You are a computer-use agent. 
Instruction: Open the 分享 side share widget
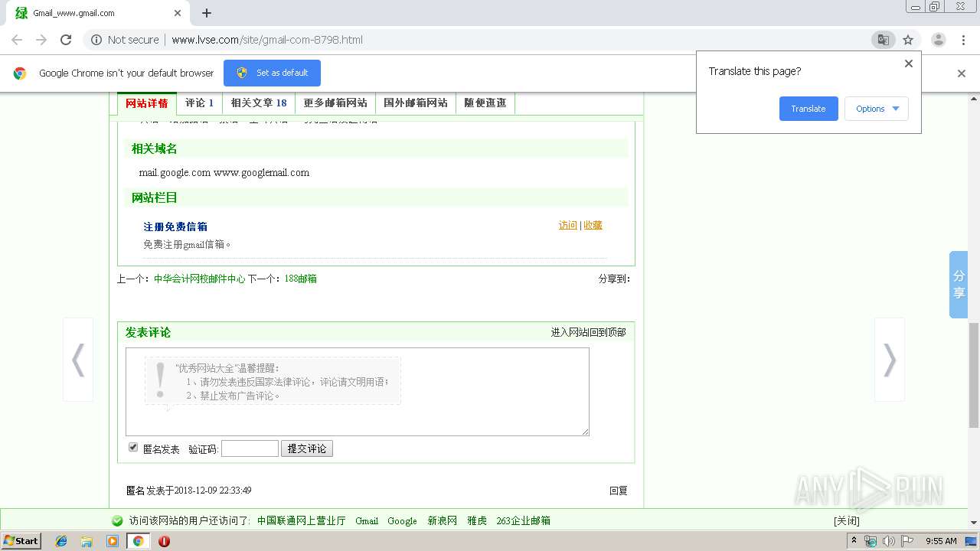point(959,285)
